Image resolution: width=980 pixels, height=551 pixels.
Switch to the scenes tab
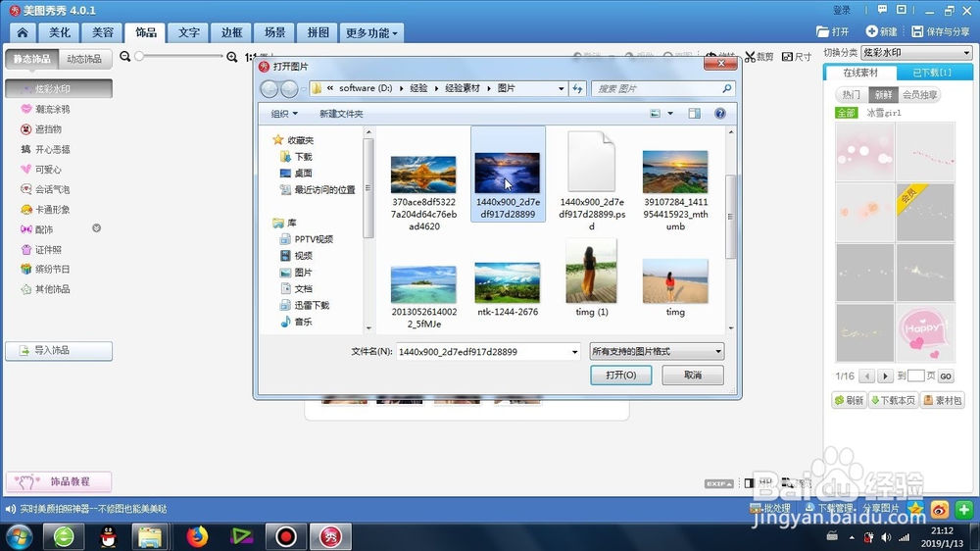tap(275, 32)
